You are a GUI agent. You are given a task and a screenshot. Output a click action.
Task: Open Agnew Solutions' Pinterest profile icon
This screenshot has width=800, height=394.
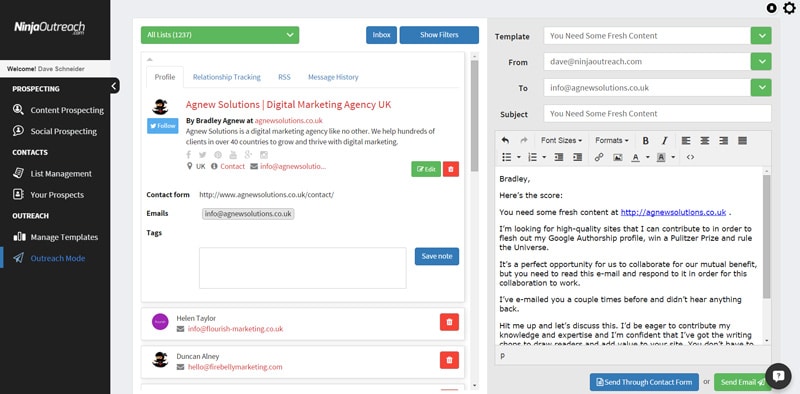point(218,155)
